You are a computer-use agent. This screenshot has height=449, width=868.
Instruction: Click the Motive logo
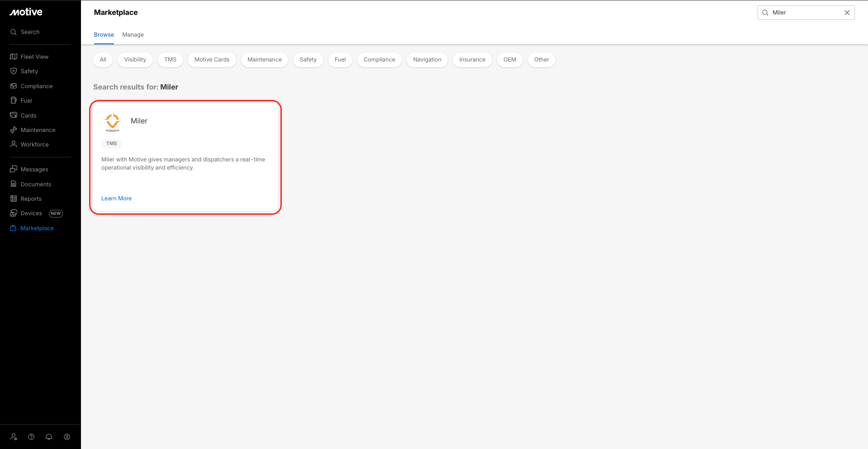tap(26, 12)
